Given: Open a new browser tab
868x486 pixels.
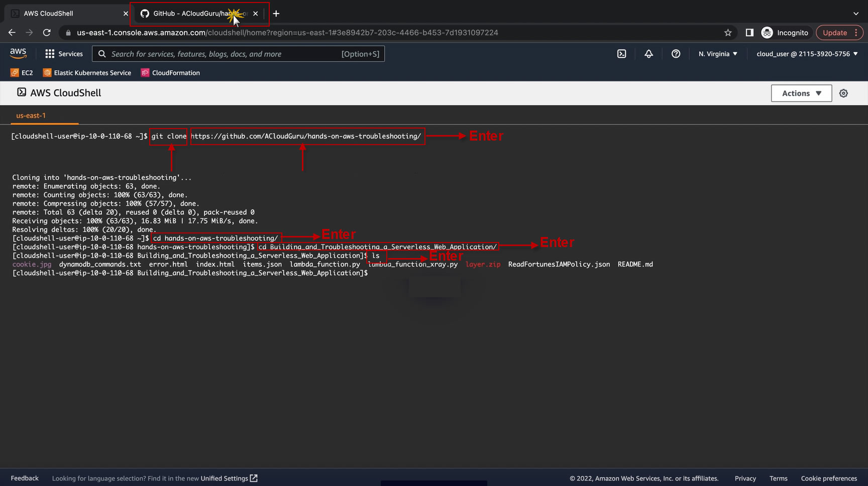Looking at the screenshot, I should [x=276, y=14].
